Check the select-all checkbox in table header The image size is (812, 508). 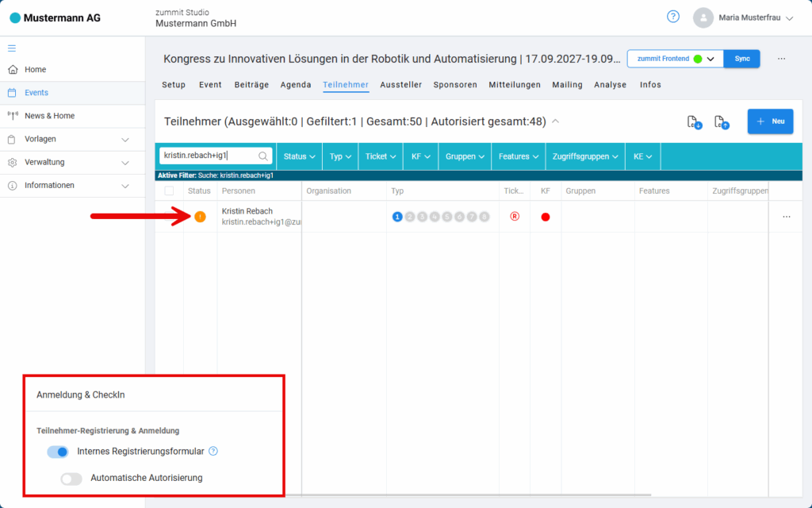169,191
